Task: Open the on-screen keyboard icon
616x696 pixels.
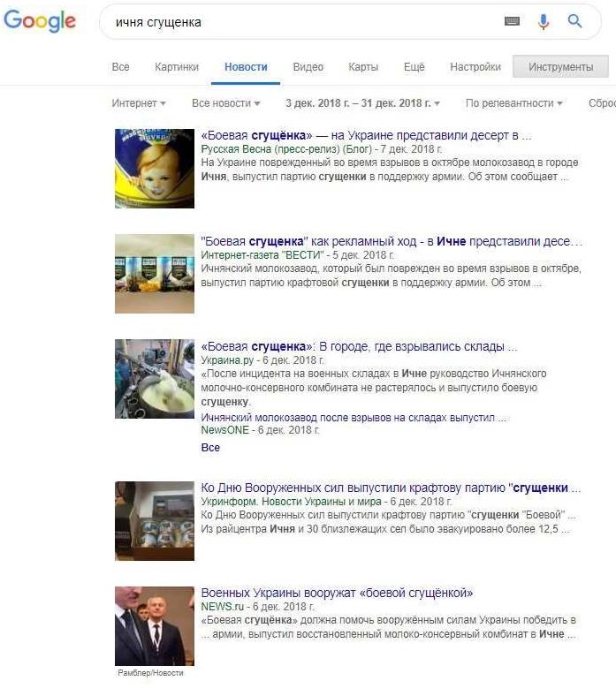Action: (512, 21)
